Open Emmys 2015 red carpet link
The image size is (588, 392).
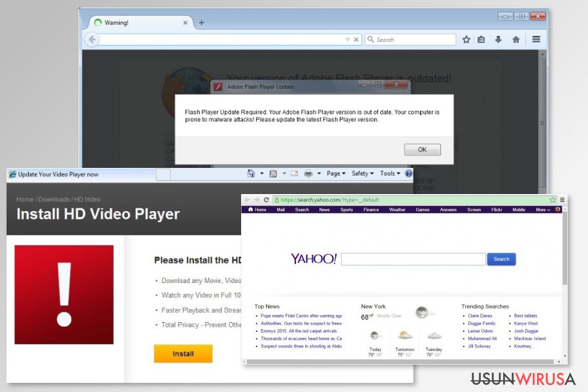[x=299, y=331]
